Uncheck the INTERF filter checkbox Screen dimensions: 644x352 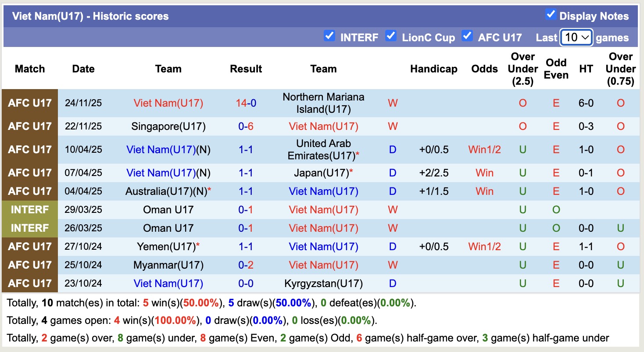(x=329, y=36)
